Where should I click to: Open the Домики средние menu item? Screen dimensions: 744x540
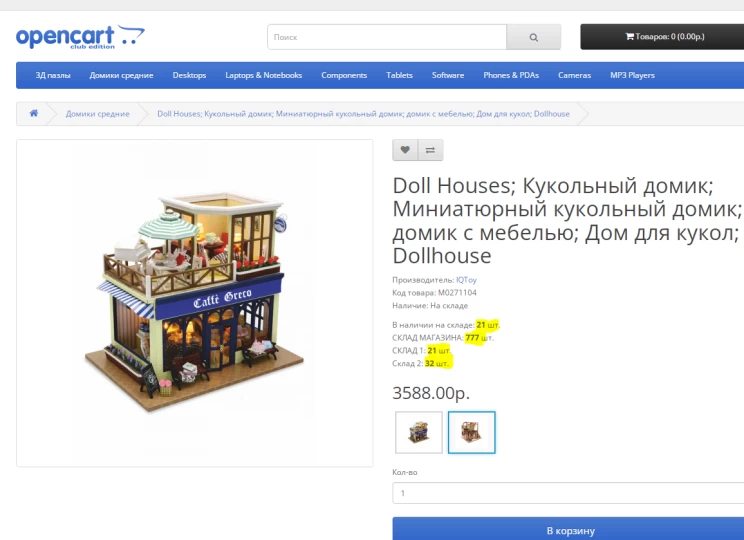[x=121, y=75]
